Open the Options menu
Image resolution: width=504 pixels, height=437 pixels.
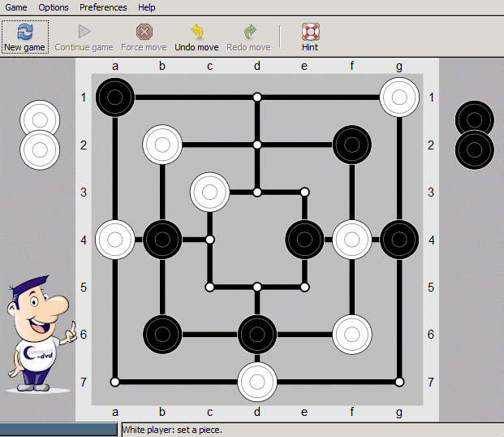54,7
